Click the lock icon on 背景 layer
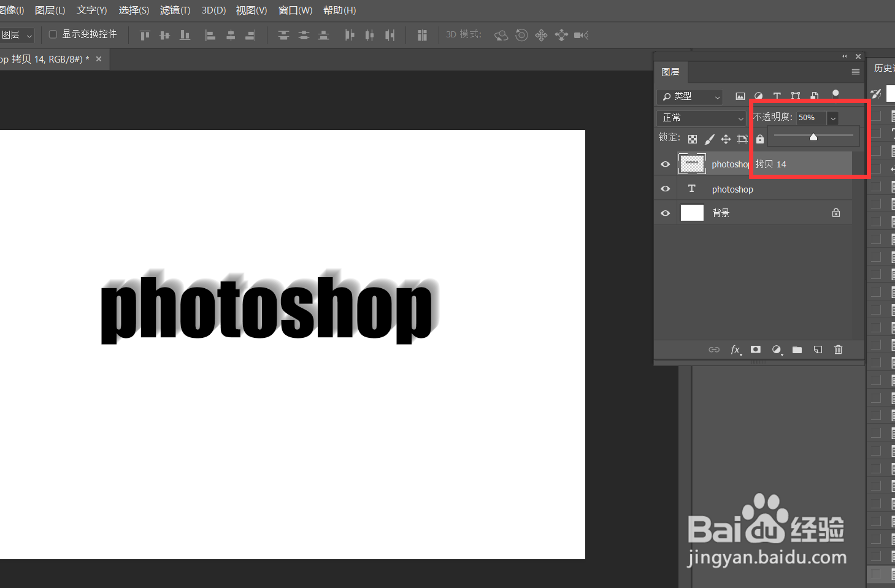This screenshot has height=588, width=895. pos(835,213)
